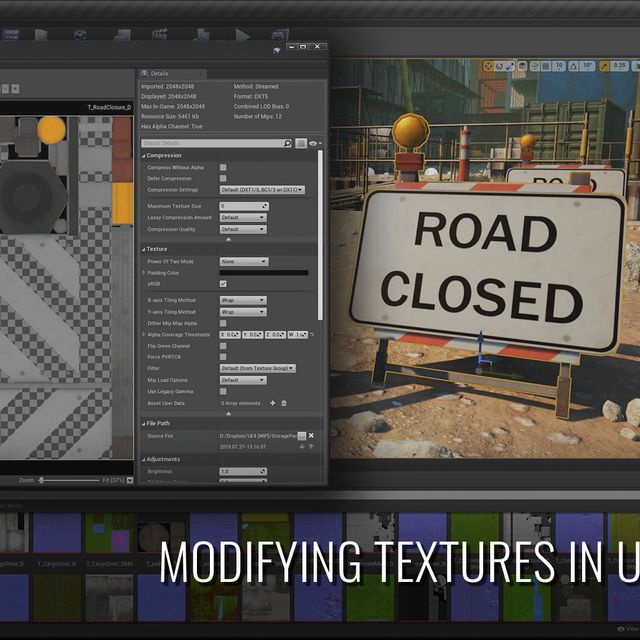Click the Alpha Coverage X value field
The width and height of the screenshot is (640, 640).
230,335
